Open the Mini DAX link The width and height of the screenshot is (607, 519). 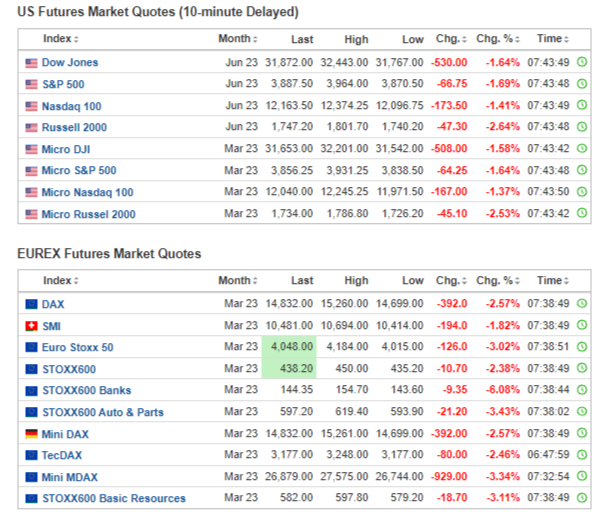pyautogui.click(x=65, y=434)
